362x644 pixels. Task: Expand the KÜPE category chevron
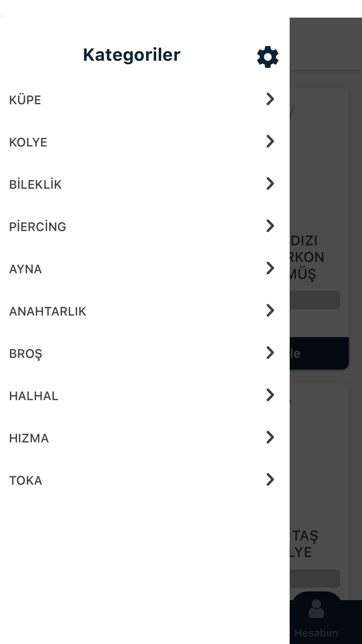click(270, 99)
